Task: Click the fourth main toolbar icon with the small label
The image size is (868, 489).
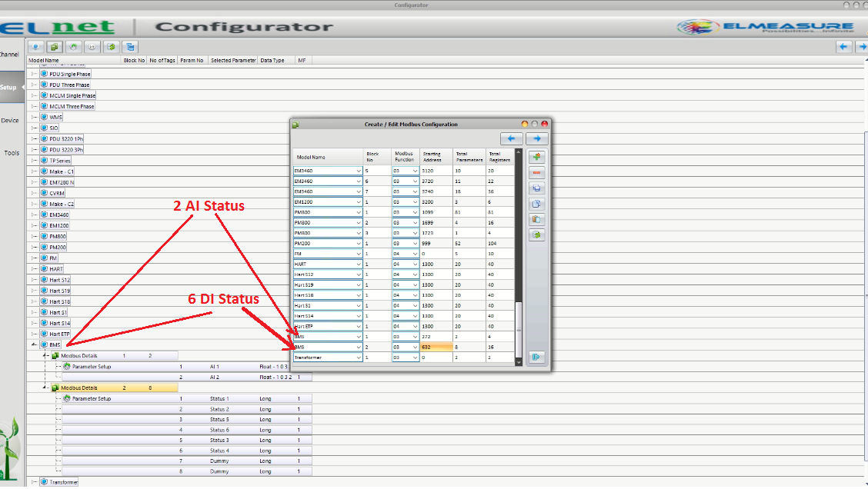Action: tap(92, 47)
